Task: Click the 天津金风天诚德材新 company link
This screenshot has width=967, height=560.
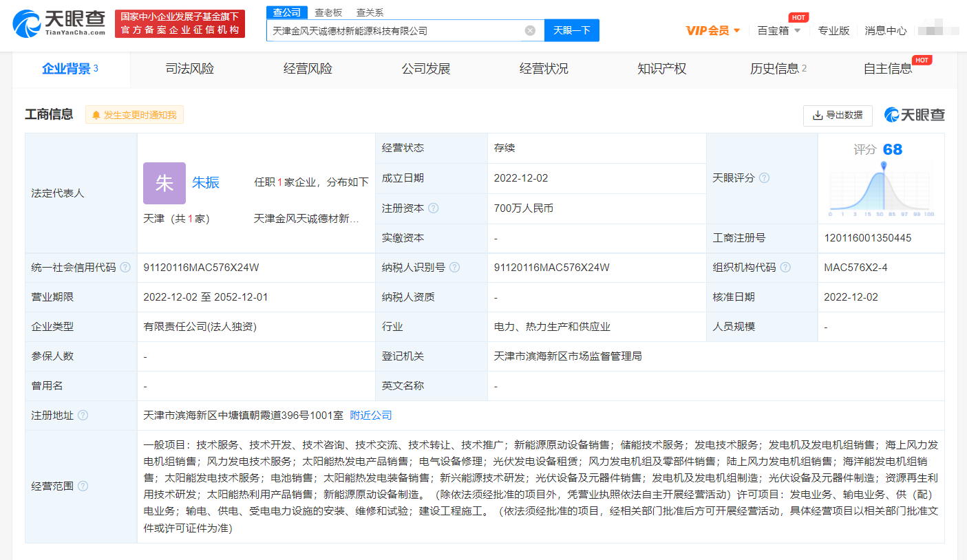Action: tap(306, 219)
